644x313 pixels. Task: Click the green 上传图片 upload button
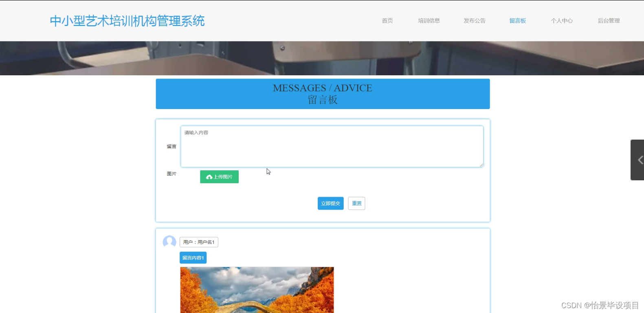219,177
